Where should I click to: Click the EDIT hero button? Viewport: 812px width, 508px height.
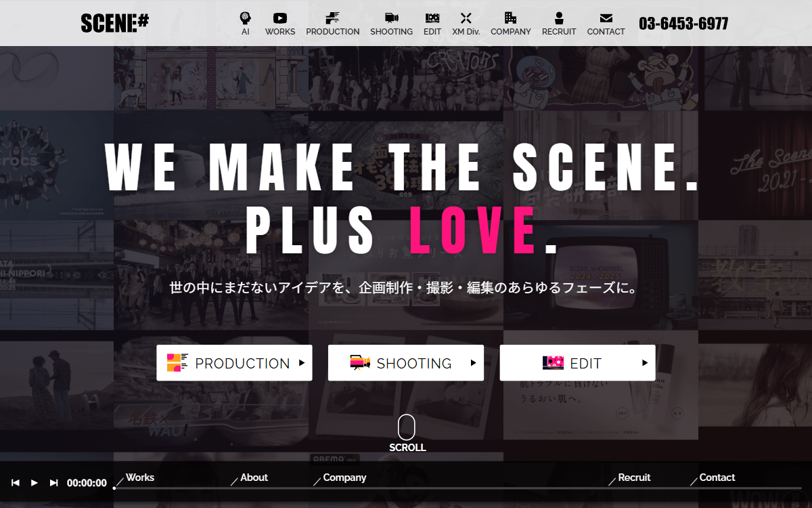578,363
